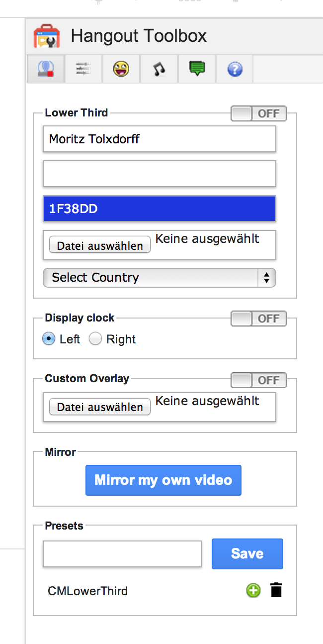Select the Left clock position radio

(49, 339)
